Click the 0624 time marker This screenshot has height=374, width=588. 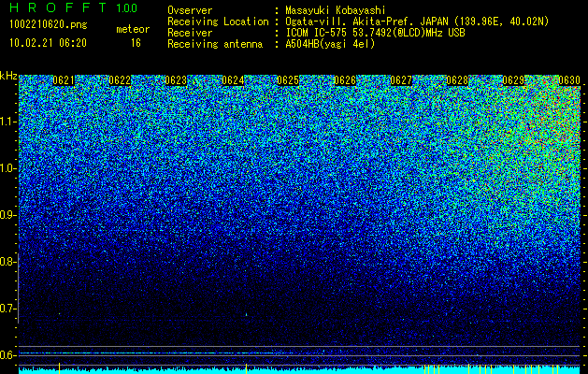tap(233, 80)
